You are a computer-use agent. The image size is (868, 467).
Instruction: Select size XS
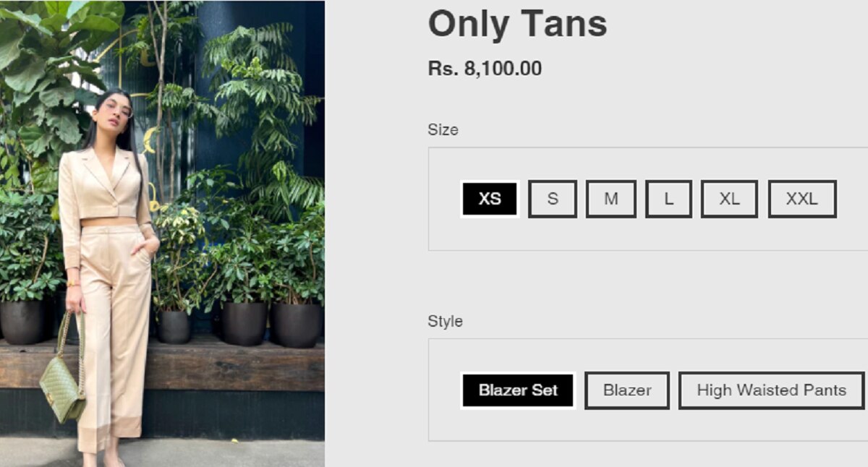click(490, 199)
